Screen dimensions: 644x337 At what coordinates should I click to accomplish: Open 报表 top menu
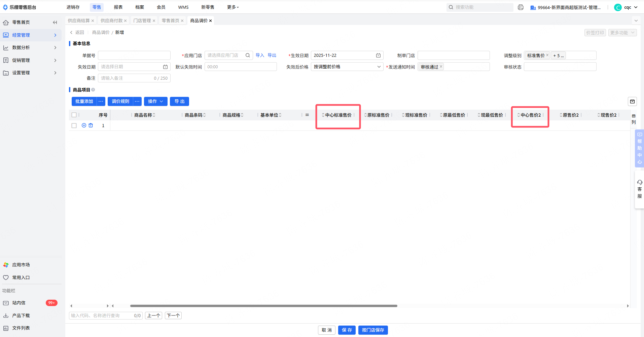pos(118,7)
